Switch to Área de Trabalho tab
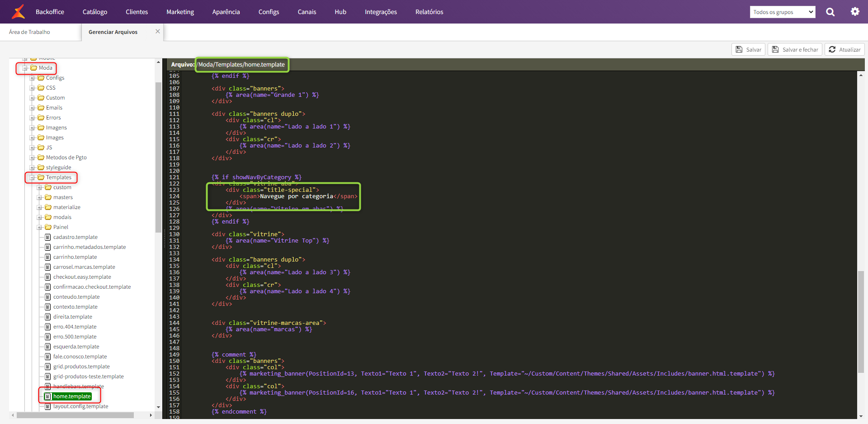 pos(29,32)
